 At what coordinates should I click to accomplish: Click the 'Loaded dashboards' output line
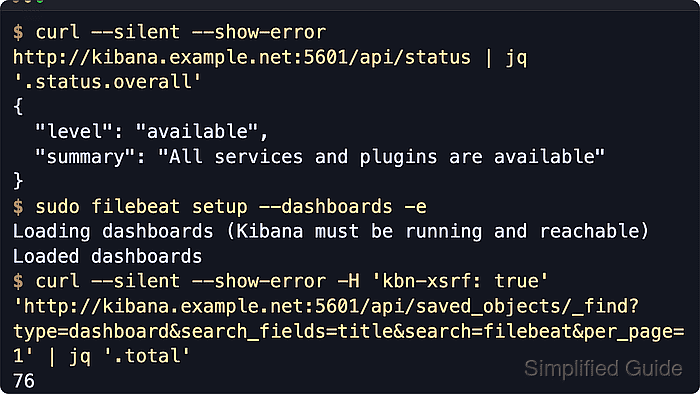pyautogui.click(x=108, y=256)
